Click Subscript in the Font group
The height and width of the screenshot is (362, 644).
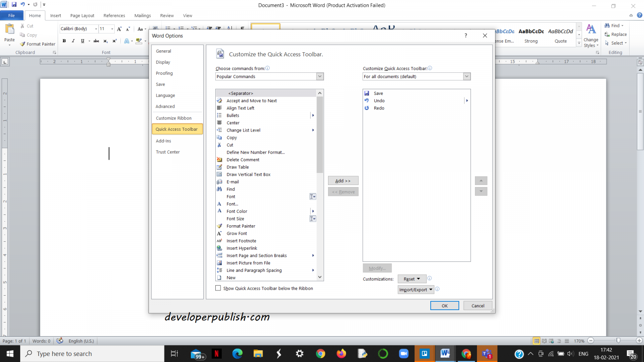coord(105,41)
